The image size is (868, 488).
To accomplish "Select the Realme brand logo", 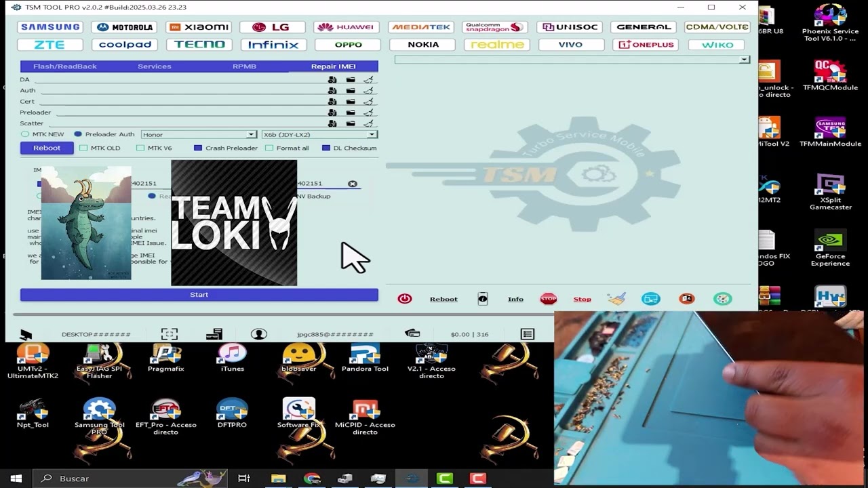I will 497,45.
